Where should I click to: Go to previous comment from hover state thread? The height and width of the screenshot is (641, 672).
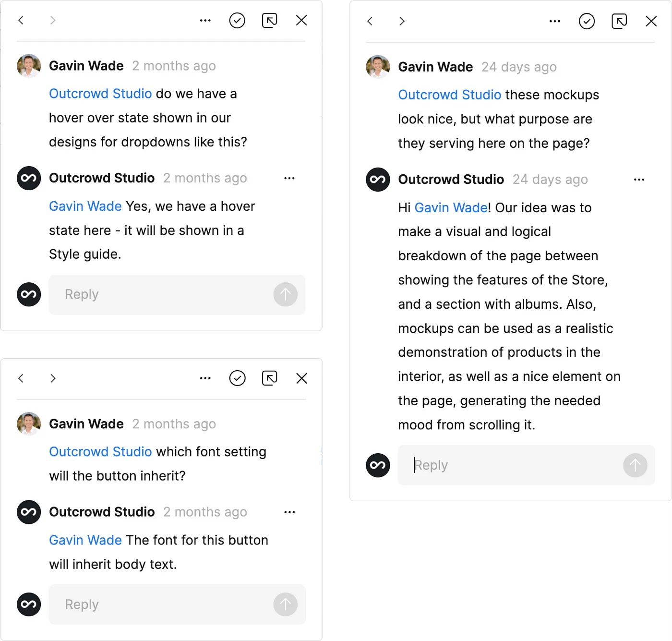[21, 21]
